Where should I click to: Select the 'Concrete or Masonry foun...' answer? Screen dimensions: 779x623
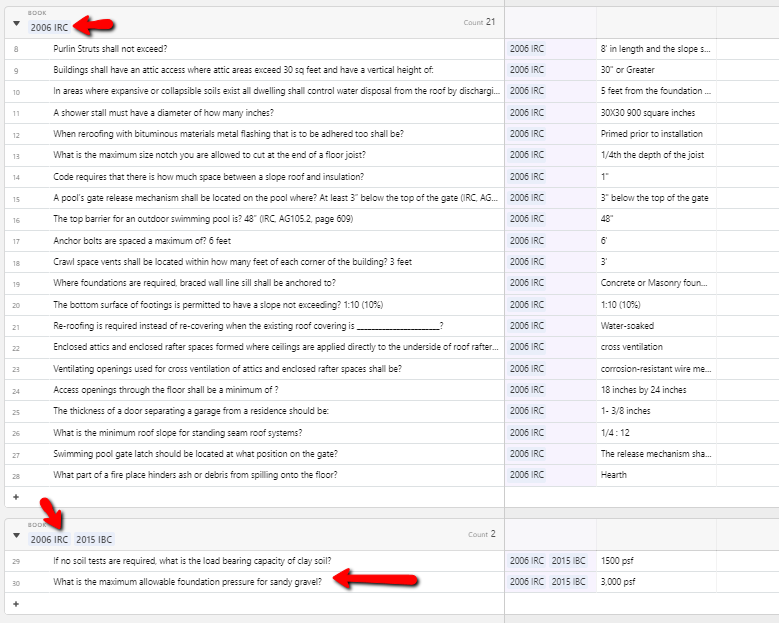654,283
